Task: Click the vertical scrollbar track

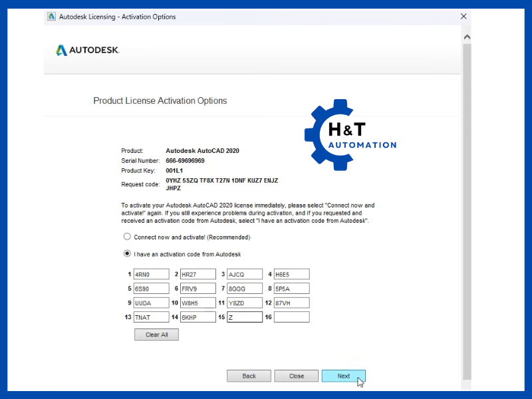Action: 467,199
